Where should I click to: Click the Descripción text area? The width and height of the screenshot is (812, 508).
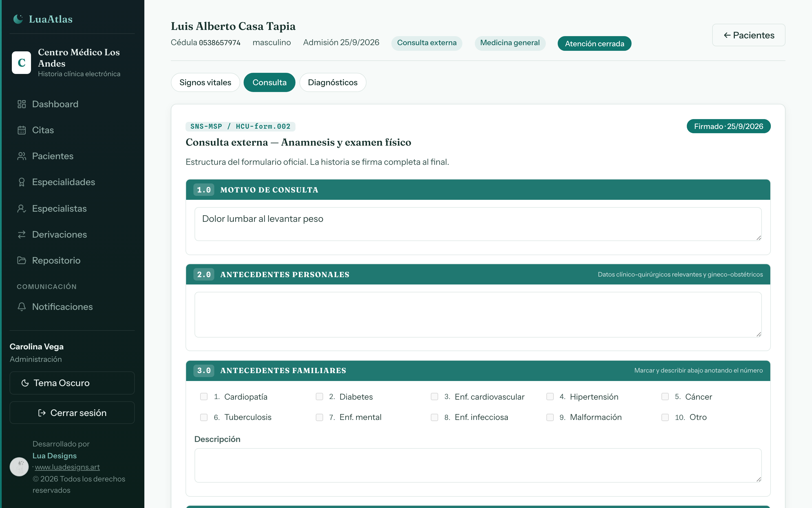[478, 465]
